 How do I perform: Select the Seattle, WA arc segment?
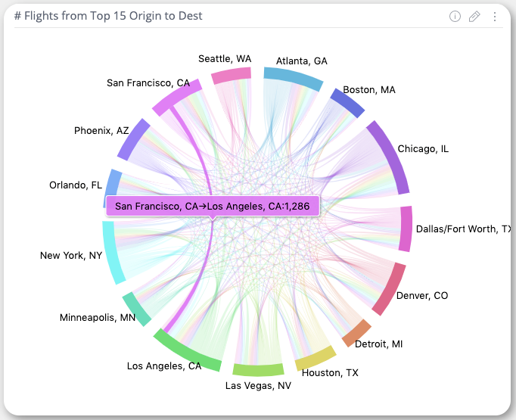232,76
